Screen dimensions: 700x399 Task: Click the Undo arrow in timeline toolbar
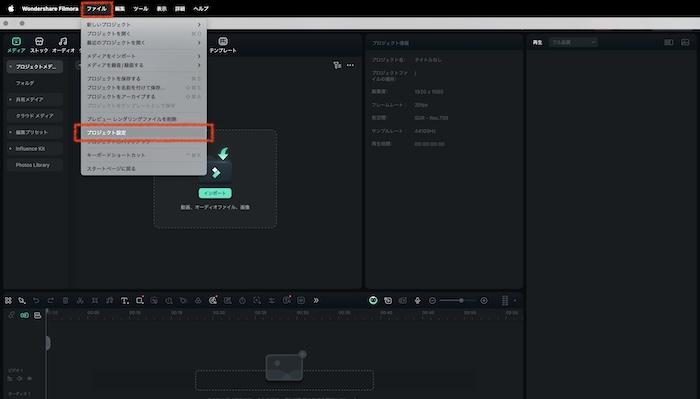[x=36, y=301]
